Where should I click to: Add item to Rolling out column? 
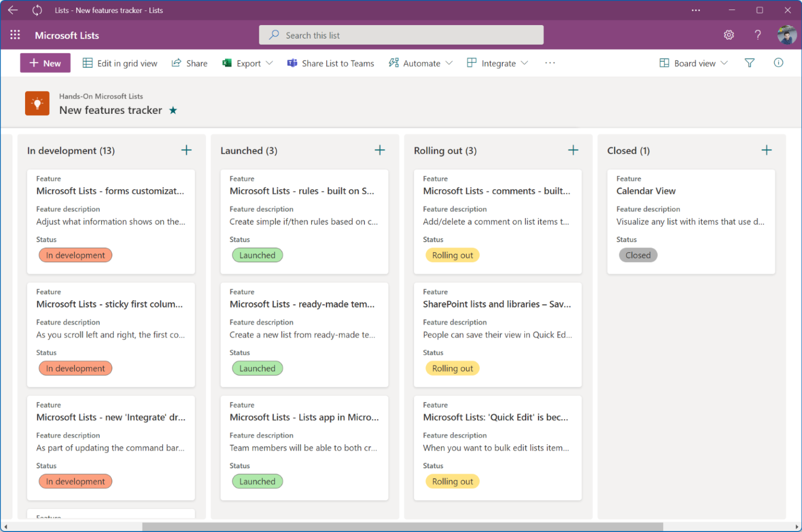coord(573,150)
